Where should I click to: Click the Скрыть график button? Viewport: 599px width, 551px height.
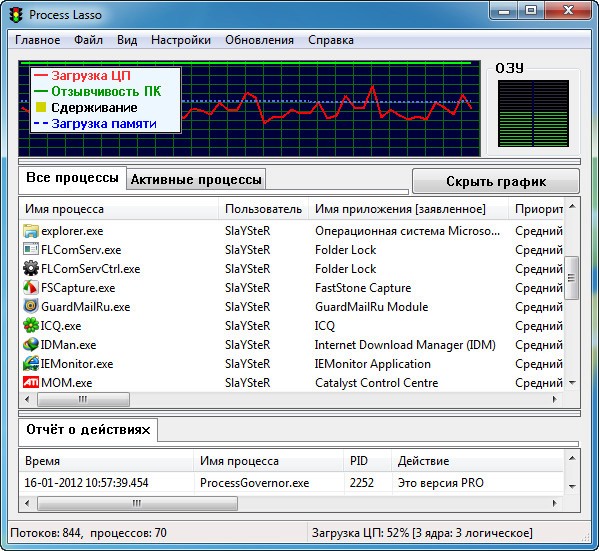[496, 181]
